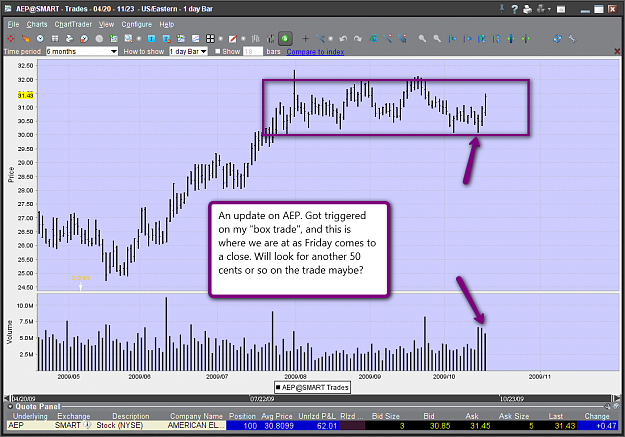
Task: Click the 07/22/09 marker on the timeline scrollbar
Action: (262, 399)
